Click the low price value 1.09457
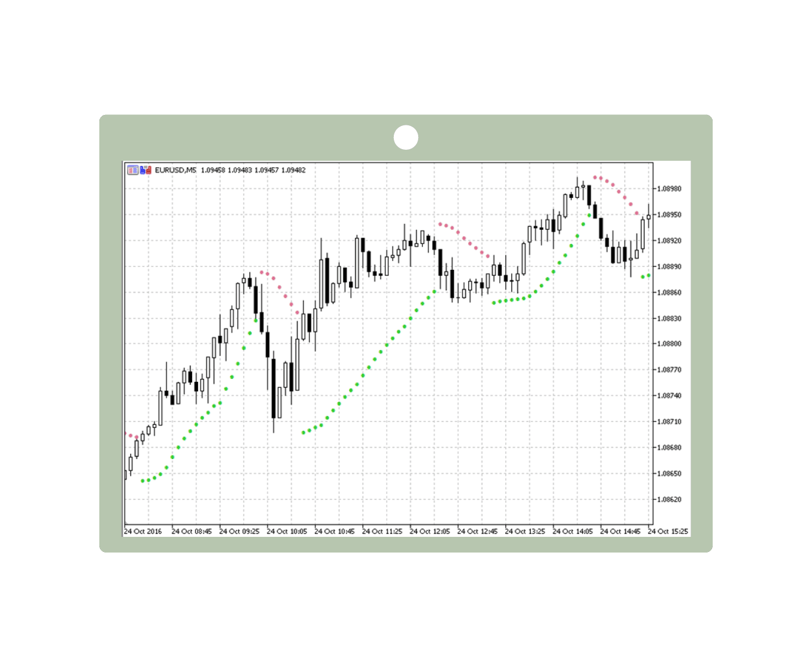 [267, 170]
